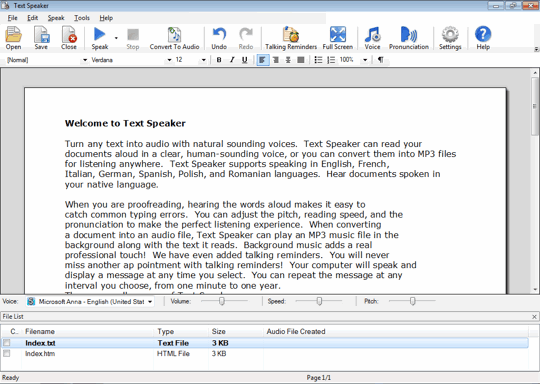Screen dimensions: 540x384
Task: Check the box next to Index.txt
Action: (7, 343)
